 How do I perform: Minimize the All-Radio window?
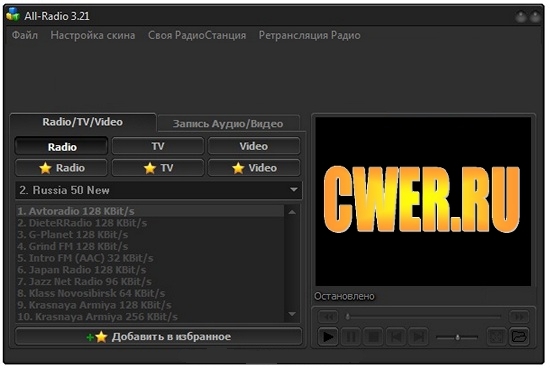click(x=521, y=17)
